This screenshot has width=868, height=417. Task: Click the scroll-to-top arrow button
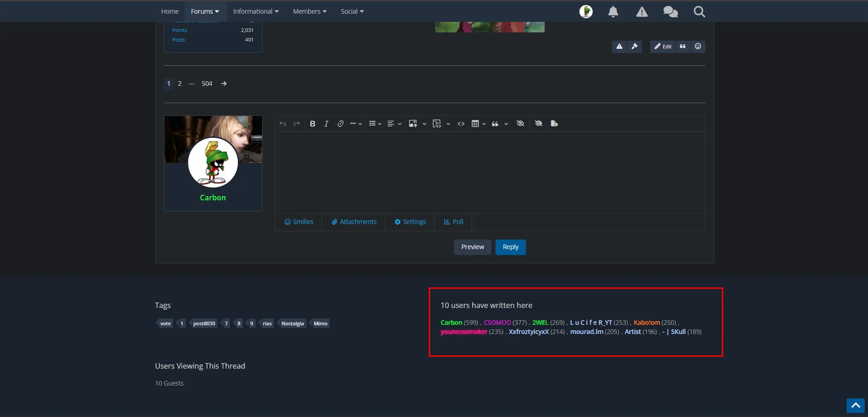[856, 405]
